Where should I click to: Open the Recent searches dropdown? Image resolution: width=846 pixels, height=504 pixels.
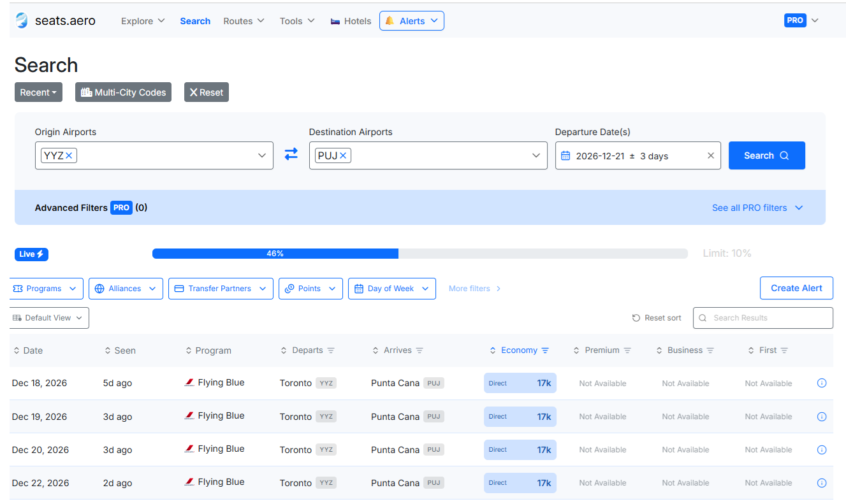(x=38, y=92)
